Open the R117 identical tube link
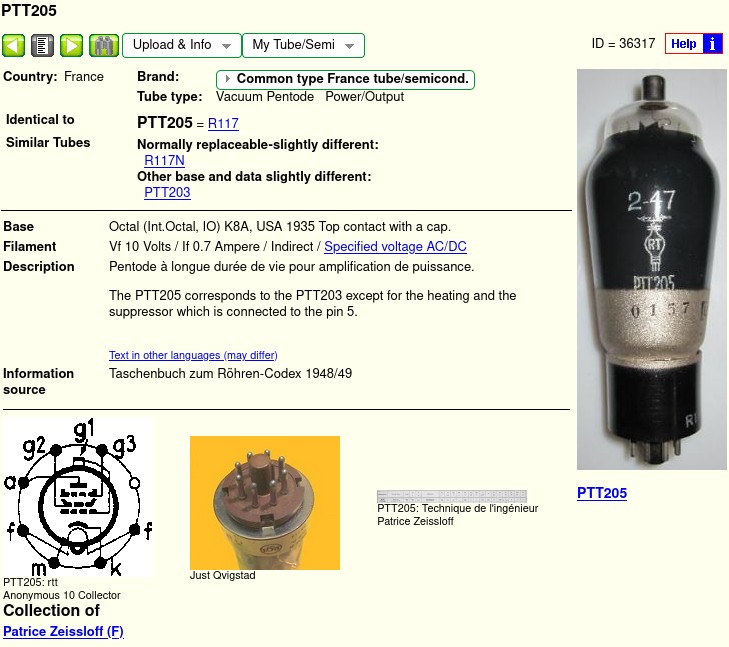 [223, 123]
